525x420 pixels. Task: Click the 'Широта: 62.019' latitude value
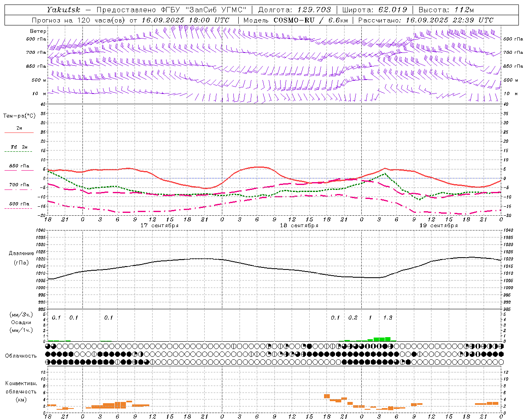tap(374, 10)
